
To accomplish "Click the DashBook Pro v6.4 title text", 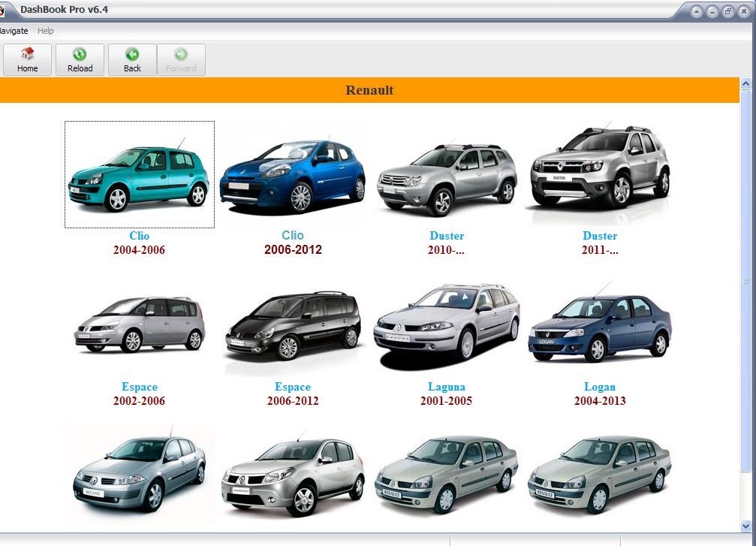I will click(x=64, y=10).
